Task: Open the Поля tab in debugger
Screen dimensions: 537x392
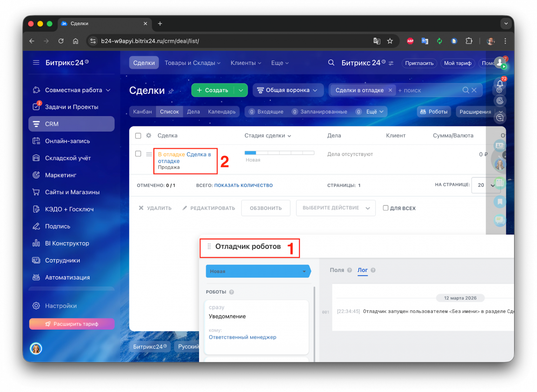Action: (337, 270)
